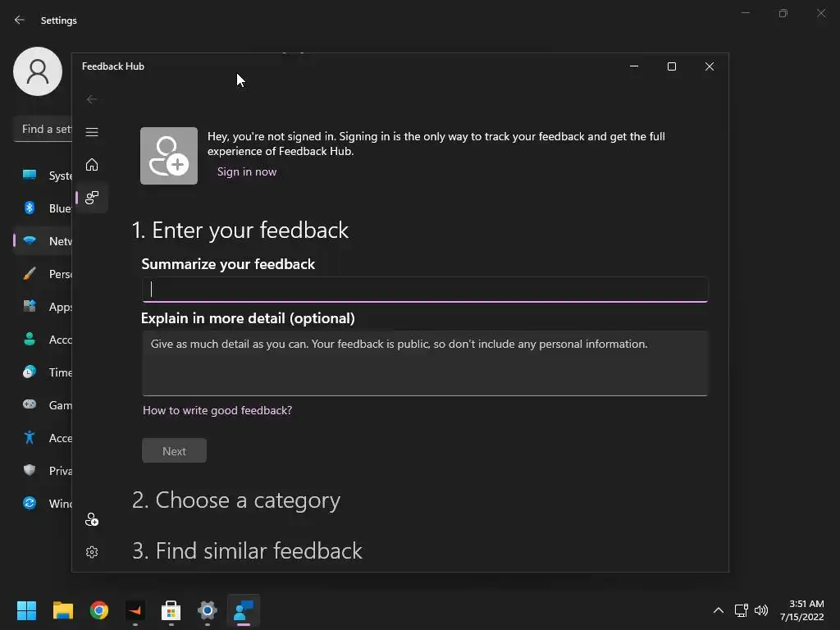Show hidden tray icons chevron

pos(719,610)
